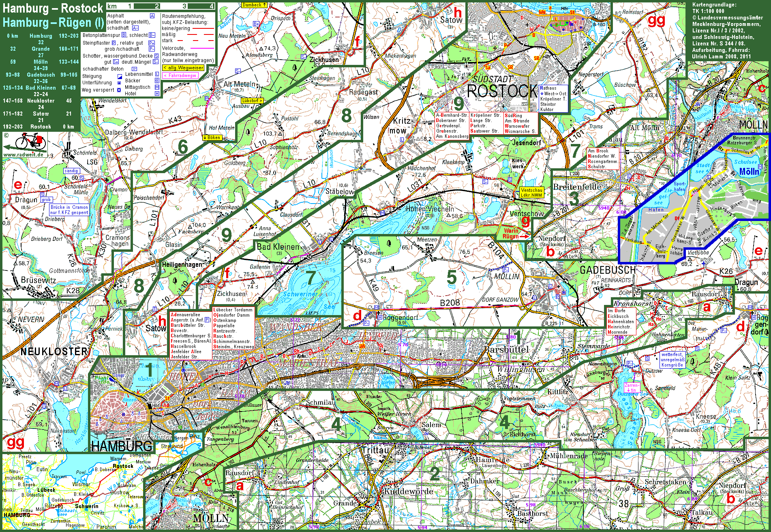Click the Unterführung symbol in the legend
This screenshot has width=771, height=532.
pos(119,83)
